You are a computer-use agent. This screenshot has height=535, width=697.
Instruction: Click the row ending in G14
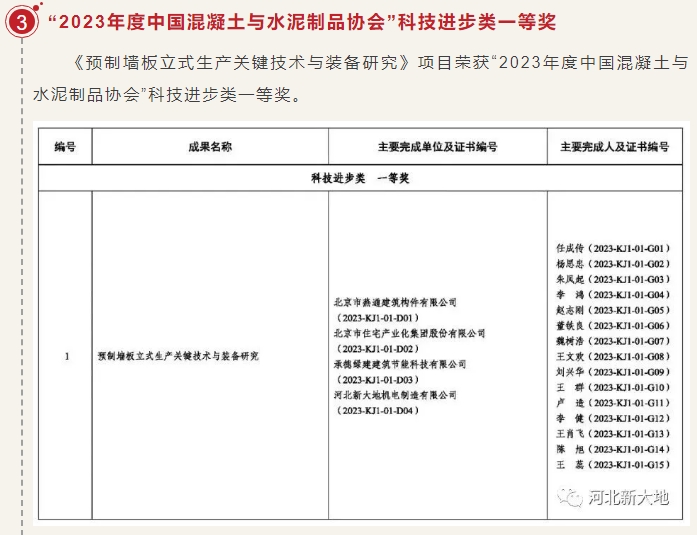coord(613,449)
